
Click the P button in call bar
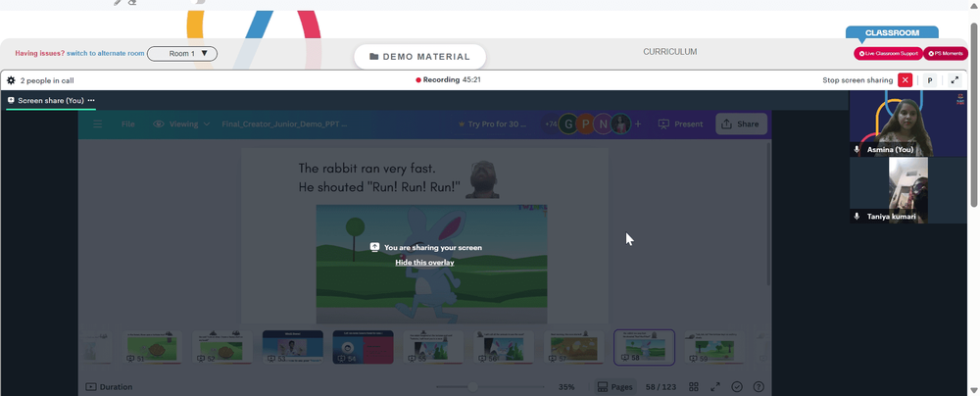[x=930, y=80]
